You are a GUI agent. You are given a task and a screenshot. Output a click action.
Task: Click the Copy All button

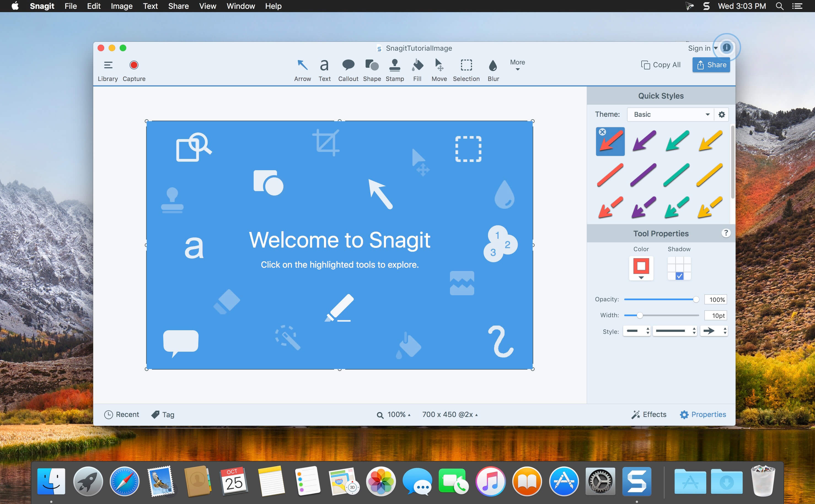point(661,65)
